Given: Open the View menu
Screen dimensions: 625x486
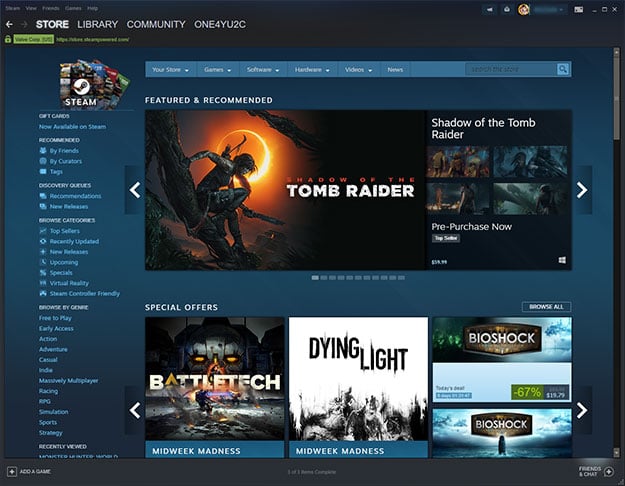Looking at the screenshot, I should click(x=31, y=8).
